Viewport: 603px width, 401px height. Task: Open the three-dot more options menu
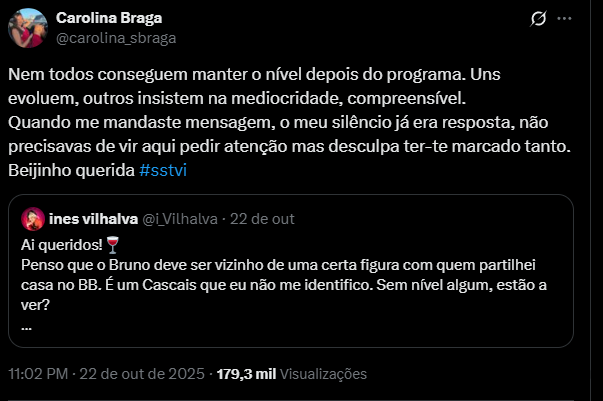pyautogui.click(x=570, y=19)
